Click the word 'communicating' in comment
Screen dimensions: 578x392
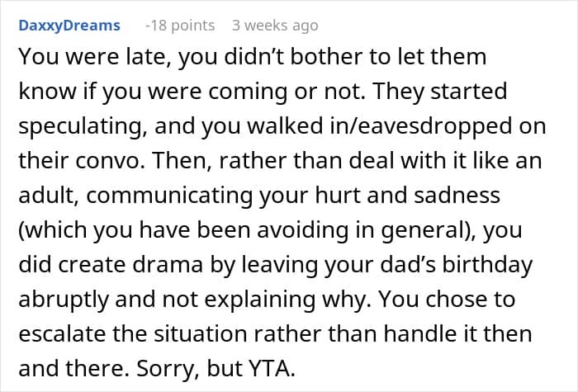click(x=169, y=196)
